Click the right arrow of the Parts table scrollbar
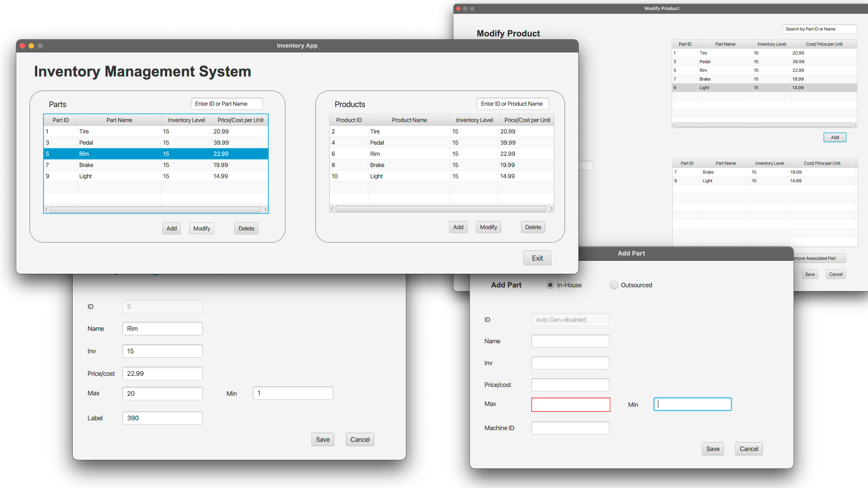 tap(265, 209)
